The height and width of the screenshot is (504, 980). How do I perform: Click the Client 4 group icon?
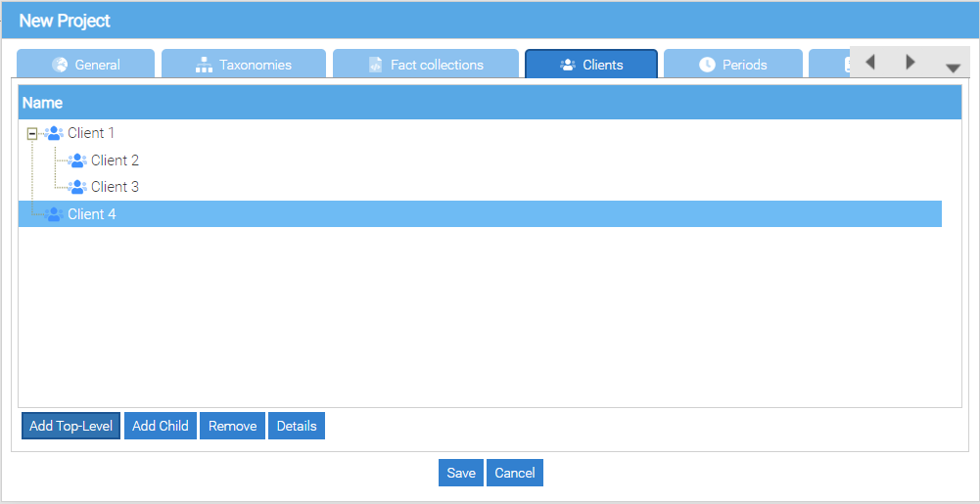(54, 214)
